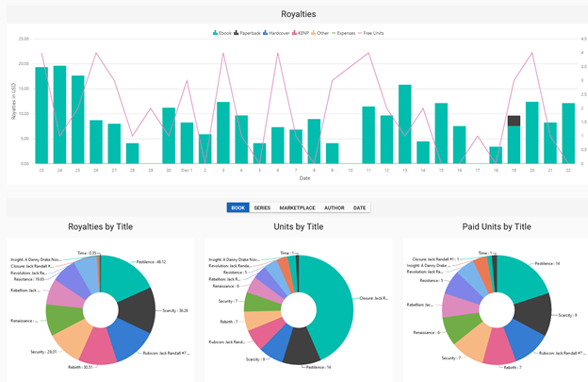588x382 pixels.
Task: Click the ebook bar for date 13
Action: [404, 125]
